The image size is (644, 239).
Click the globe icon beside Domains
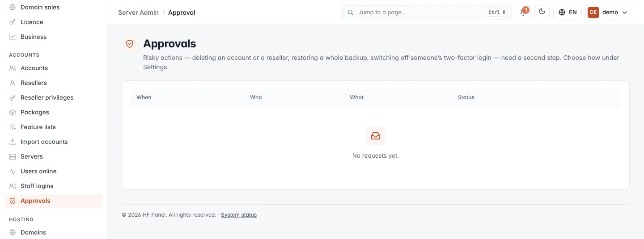click(x=13, y=232)
